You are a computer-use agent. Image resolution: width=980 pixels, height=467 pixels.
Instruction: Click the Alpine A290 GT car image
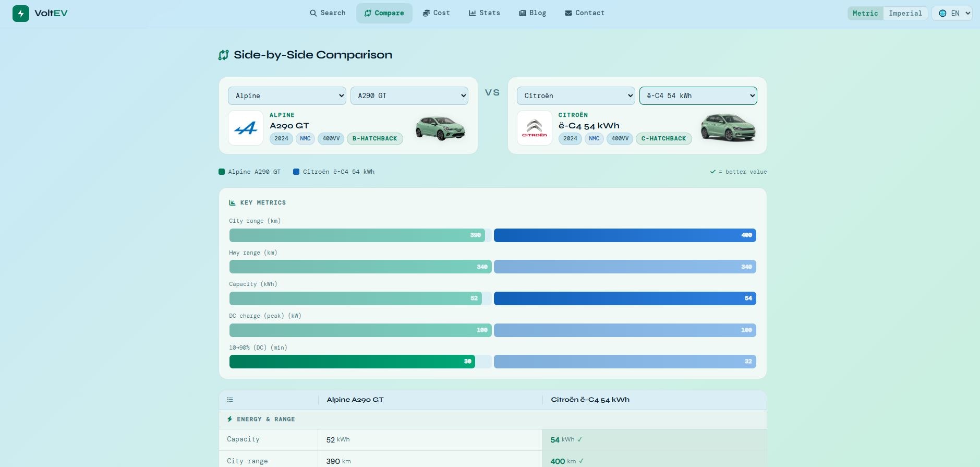pos(441,128)
